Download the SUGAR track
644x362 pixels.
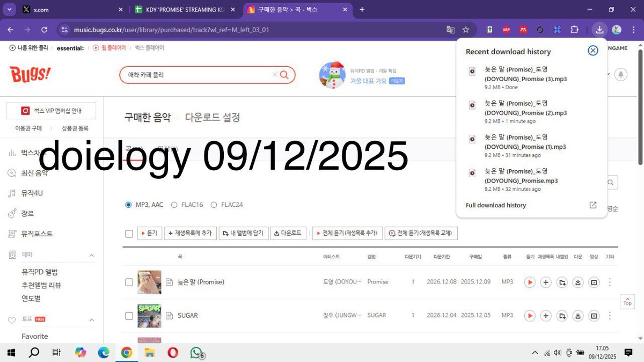pos(578,315)
